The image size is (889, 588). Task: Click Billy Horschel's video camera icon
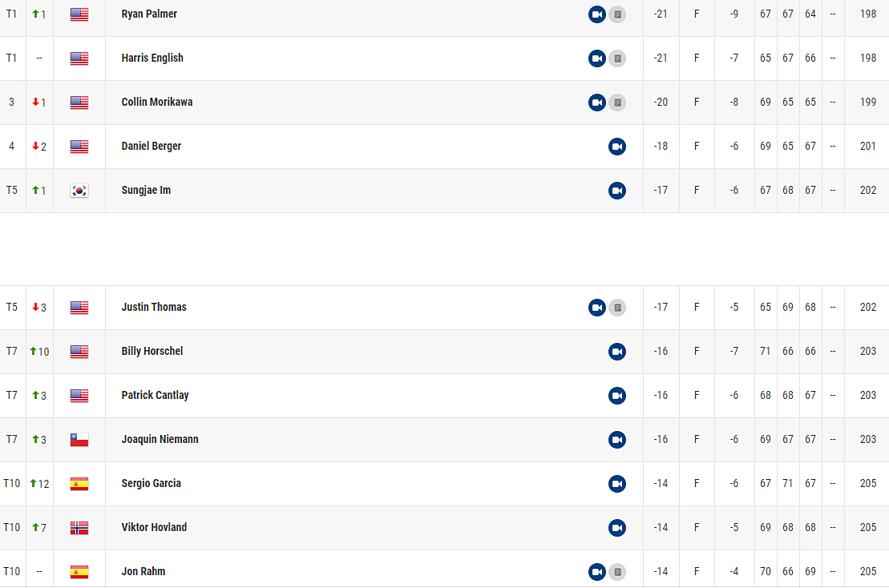click(616, 352)
